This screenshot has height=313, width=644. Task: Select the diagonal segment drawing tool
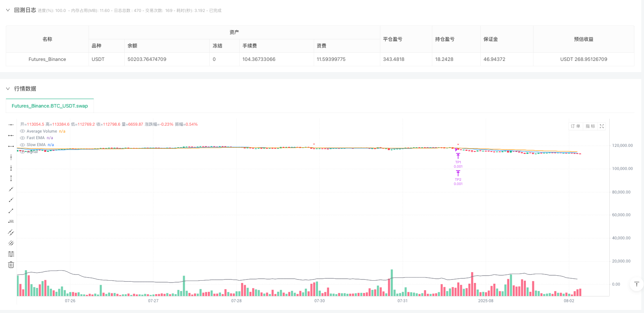point(11,210)
